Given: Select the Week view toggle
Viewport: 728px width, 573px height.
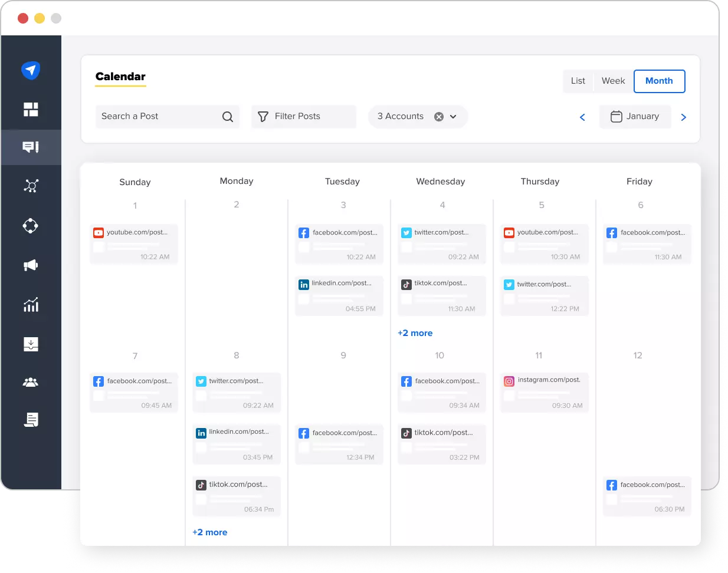Looking at the screenshot, I should pos(613,81).
